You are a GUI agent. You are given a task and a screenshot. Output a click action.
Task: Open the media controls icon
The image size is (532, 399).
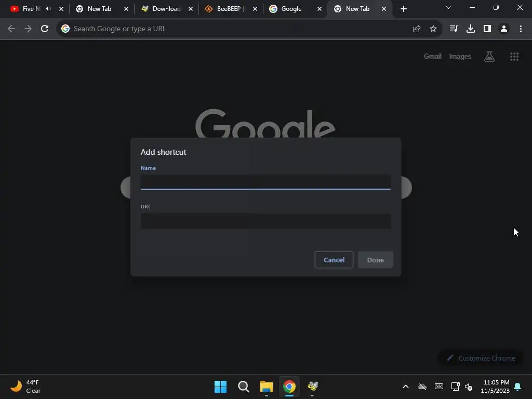pyautogui.click(x=454, y=29)
